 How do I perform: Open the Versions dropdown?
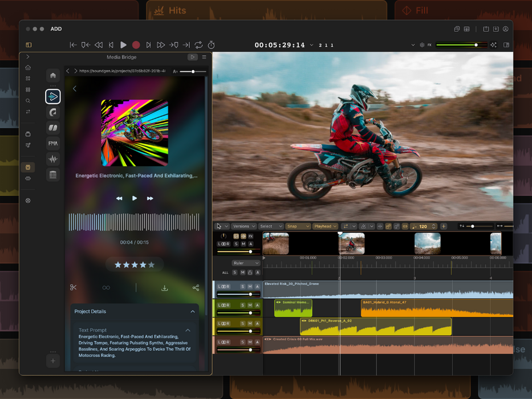click(x=244, y=226)
